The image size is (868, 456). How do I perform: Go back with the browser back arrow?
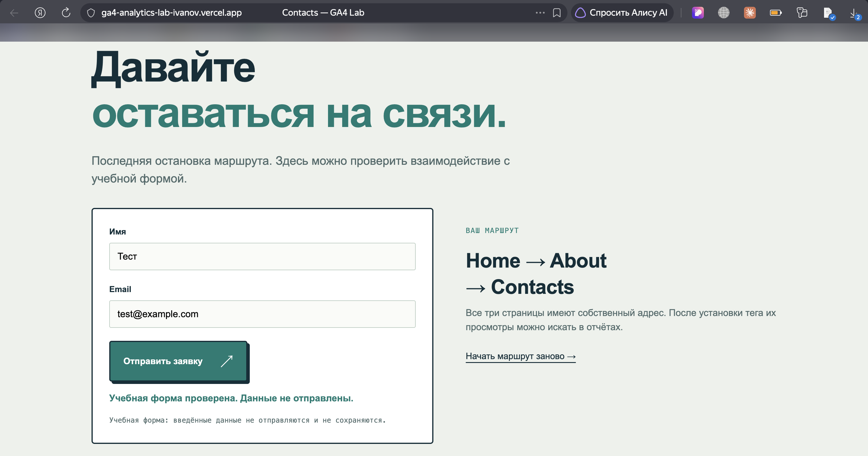[14, 13]
